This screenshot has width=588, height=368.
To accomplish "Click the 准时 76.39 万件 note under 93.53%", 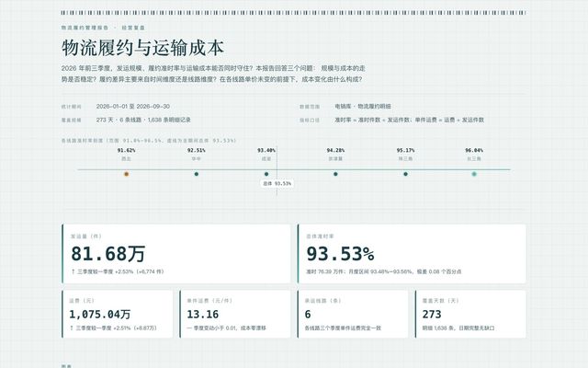I will [x=384, y=271].
